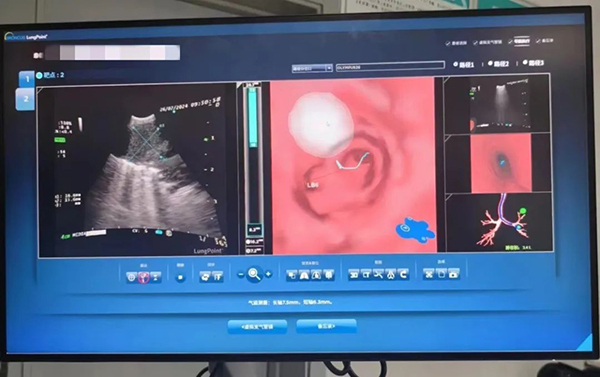Viewport: 600px width, 377px height.
Task: Click the magnifier zoom icon
Action: tap(254, 274)
